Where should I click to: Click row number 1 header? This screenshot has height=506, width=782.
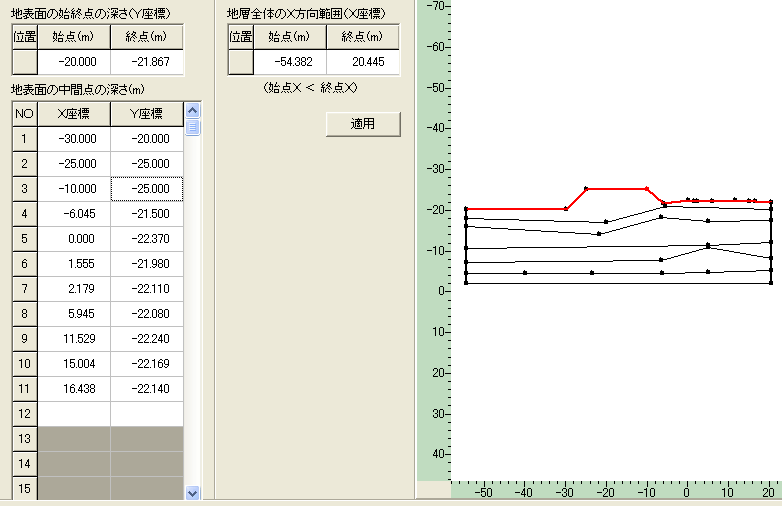point(24,139)
